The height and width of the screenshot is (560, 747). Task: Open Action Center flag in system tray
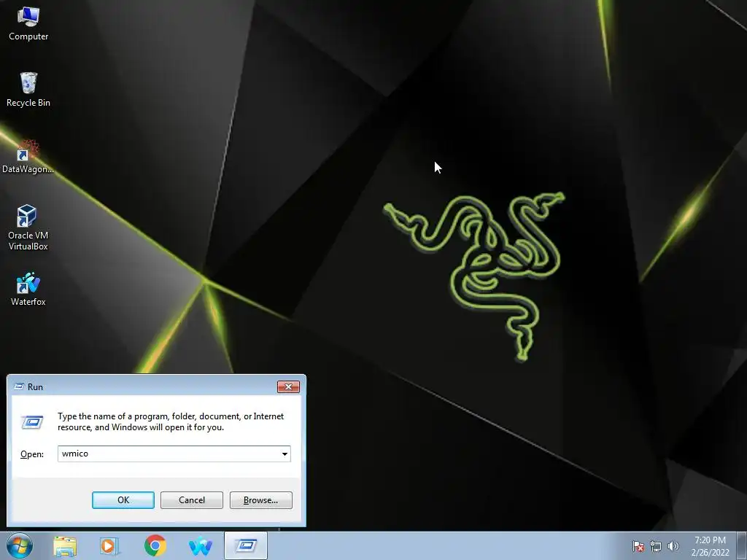coord(638,546)
